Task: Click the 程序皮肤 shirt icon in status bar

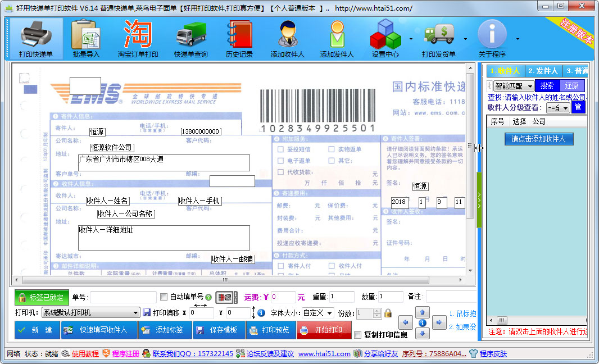Action: point(474,353)
